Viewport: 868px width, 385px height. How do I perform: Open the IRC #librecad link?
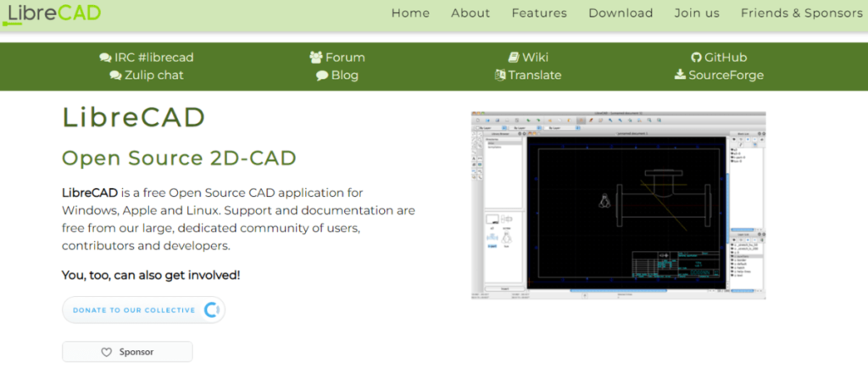(147, 58)
